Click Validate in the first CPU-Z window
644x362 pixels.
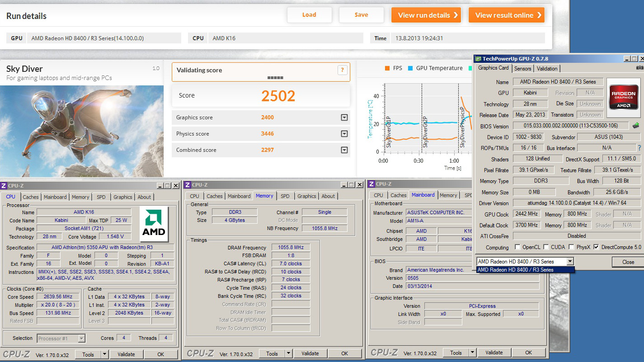126,354
